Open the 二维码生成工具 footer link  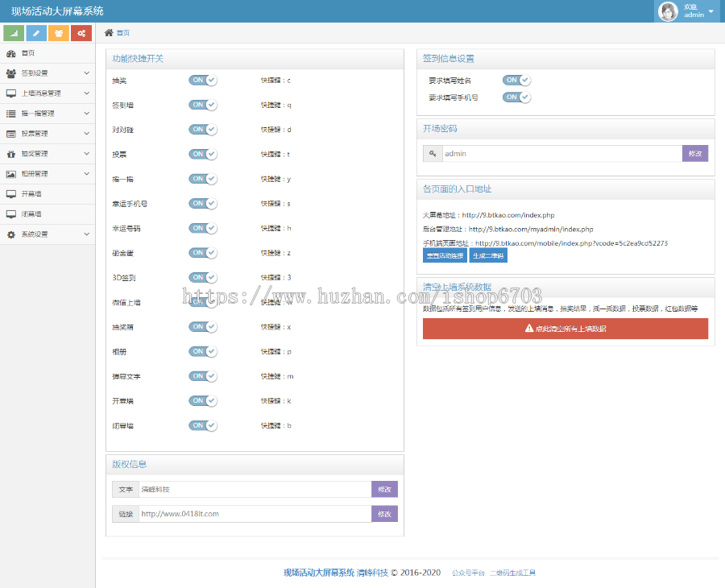point(512,573)
